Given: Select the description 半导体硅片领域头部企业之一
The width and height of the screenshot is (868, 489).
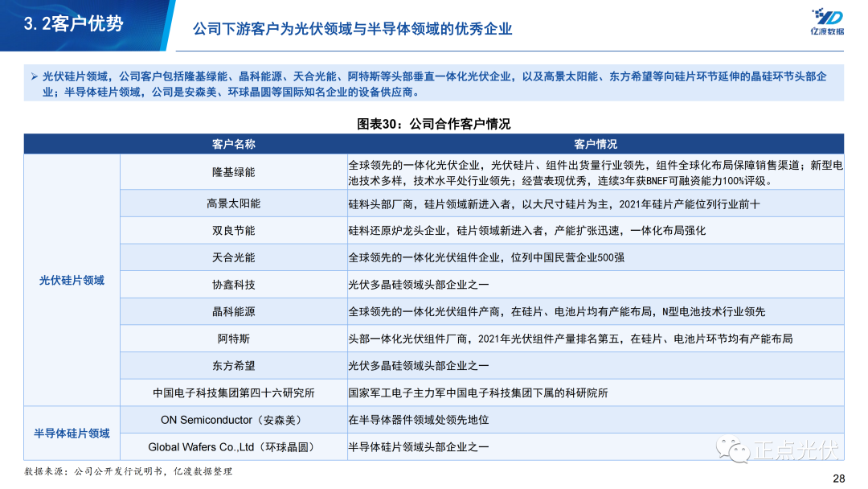Looking at the screenshot, I should [x=419, y=447].
